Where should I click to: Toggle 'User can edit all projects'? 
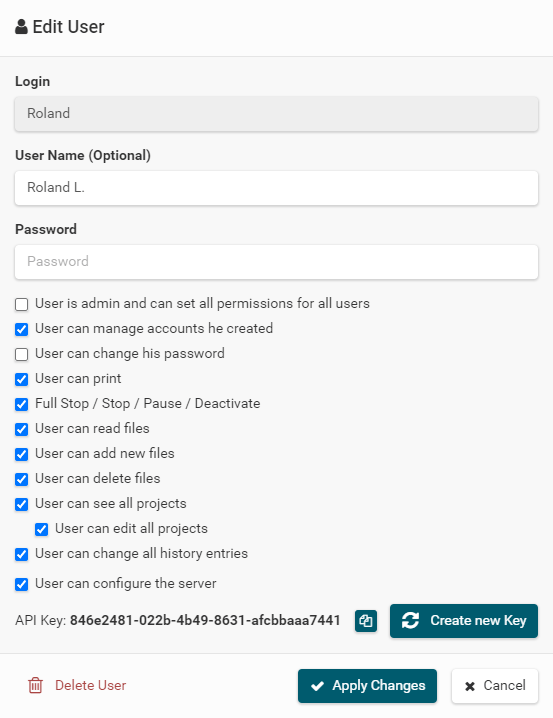42,529
